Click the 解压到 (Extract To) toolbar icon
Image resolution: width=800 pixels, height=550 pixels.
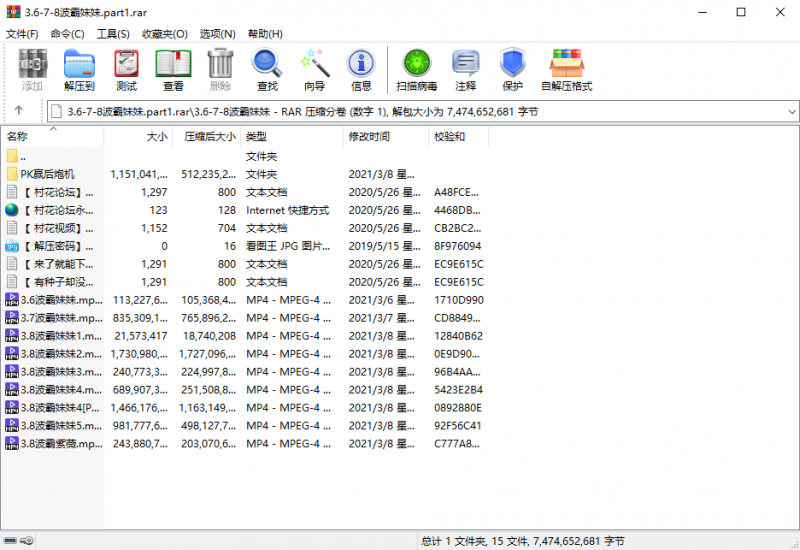pyautogui.click(x=79, y=68)
